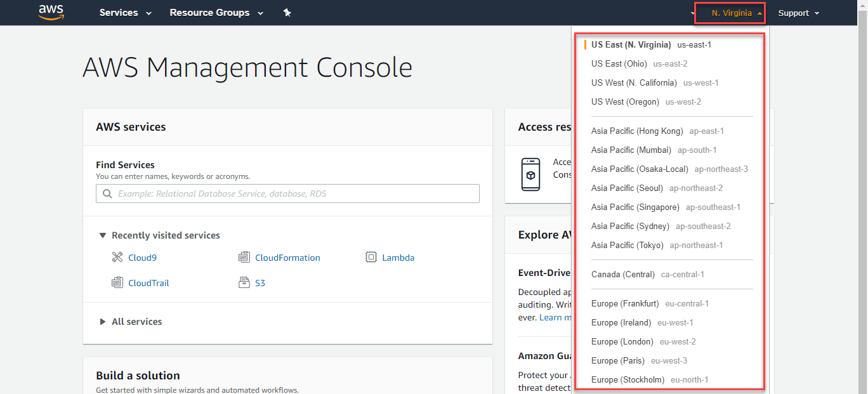Image resolution: width=868 pixels, height=394 pixels.
Task: Open the AWS logo home link
Action: (51, 12)
